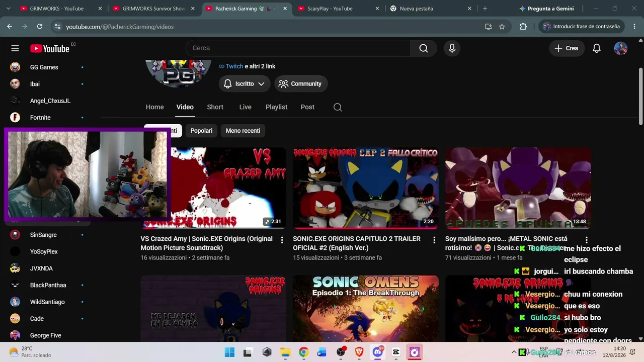Open the YouTube guide hamburger menu
644x362 pixels.
(x=15, y=48)
